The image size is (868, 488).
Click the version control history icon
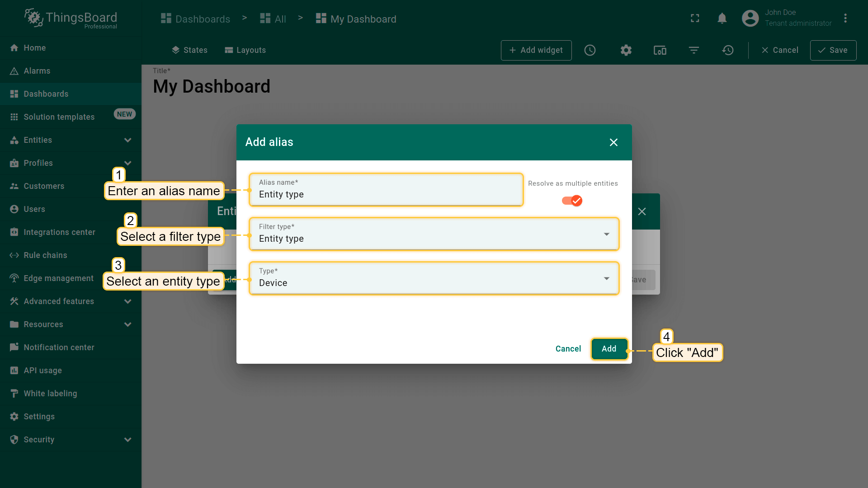pos(728,50)
